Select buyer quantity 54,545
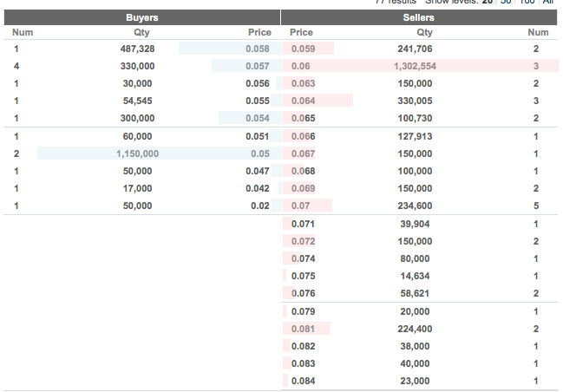563x392 pixels. [138, 101]
